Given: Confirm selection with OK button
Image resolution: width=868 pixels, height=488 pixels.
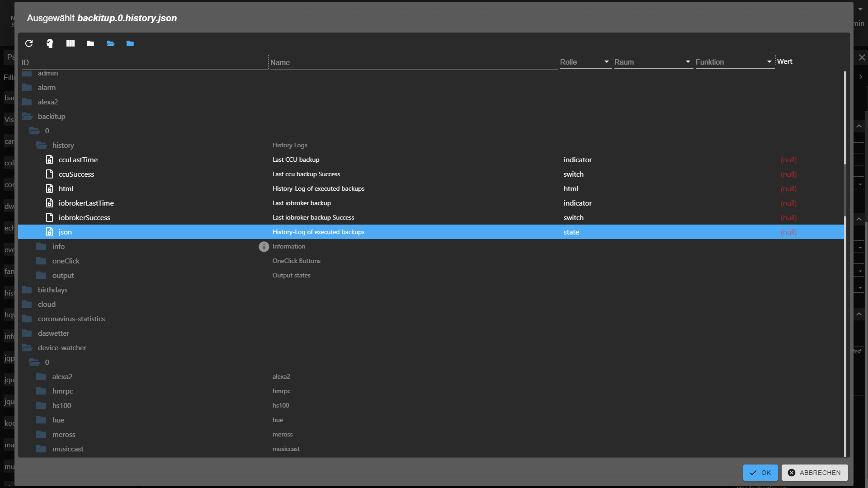Looking at the screenshot, I should [x=760, y=473].
